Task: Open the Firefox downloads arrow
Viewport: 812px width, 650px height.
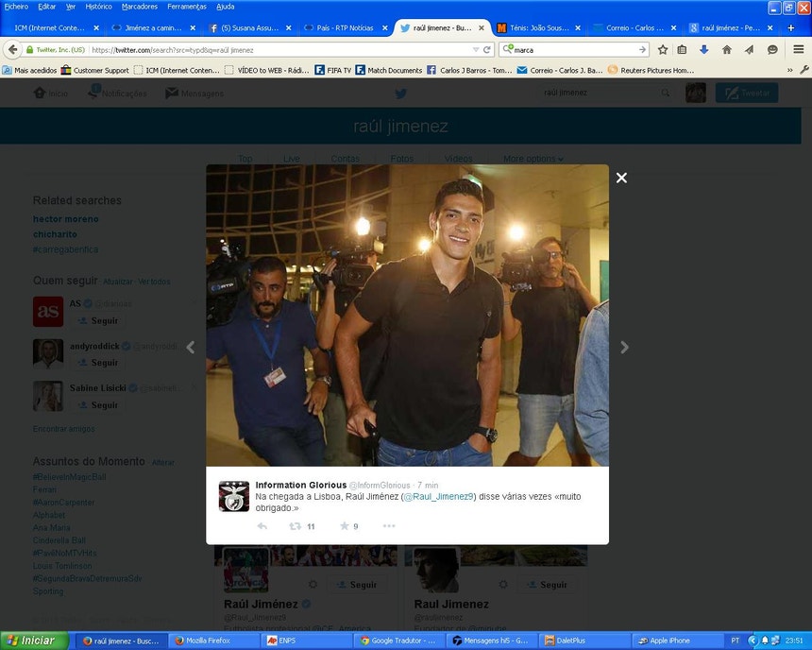Action: point(703,49)
